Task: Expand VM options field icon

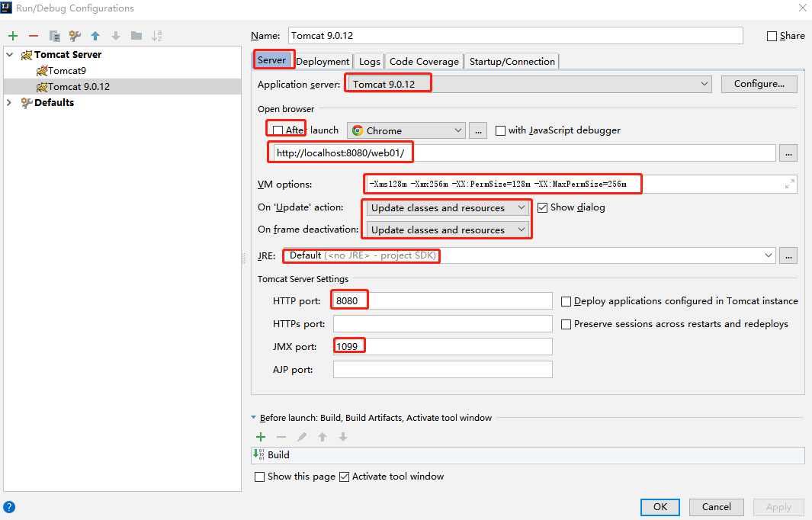Action: [789, 184]
